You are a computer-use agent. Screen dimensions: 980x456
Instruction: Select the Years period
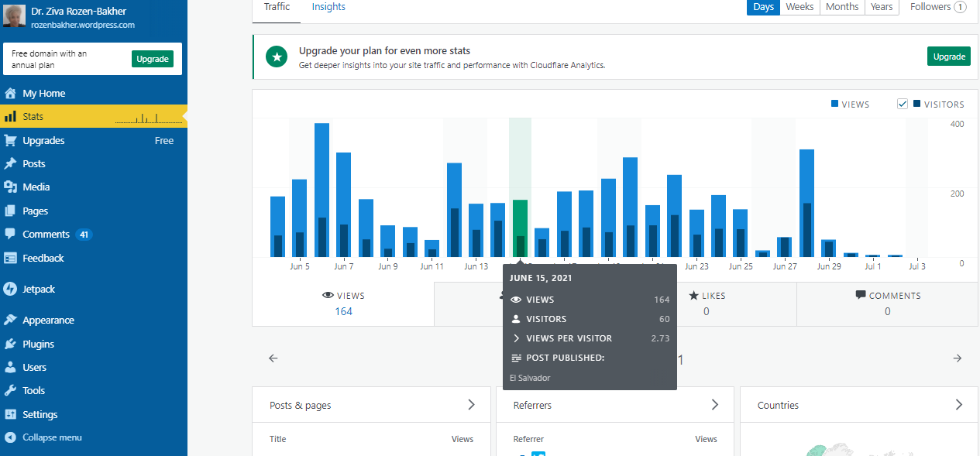coord(882,7)
